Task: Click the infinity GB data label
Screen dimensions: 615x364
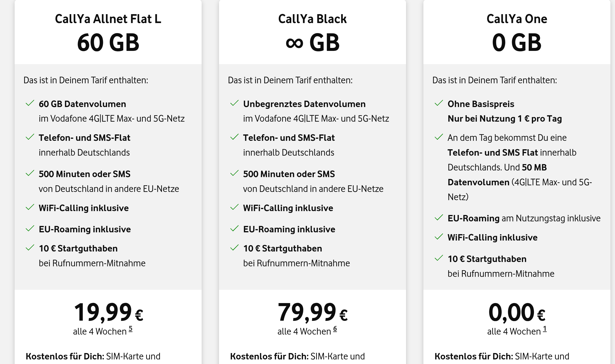Action: pos(312,42)
